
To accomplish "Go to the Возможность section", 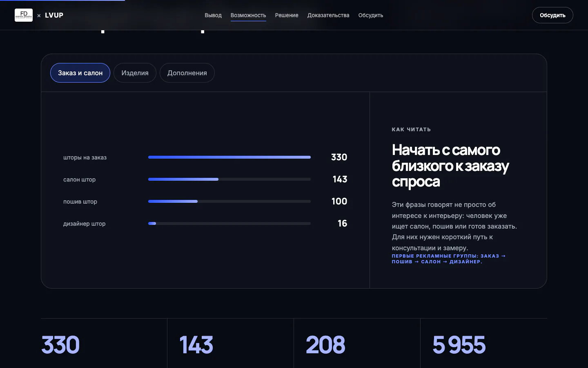I will (248, 15).
